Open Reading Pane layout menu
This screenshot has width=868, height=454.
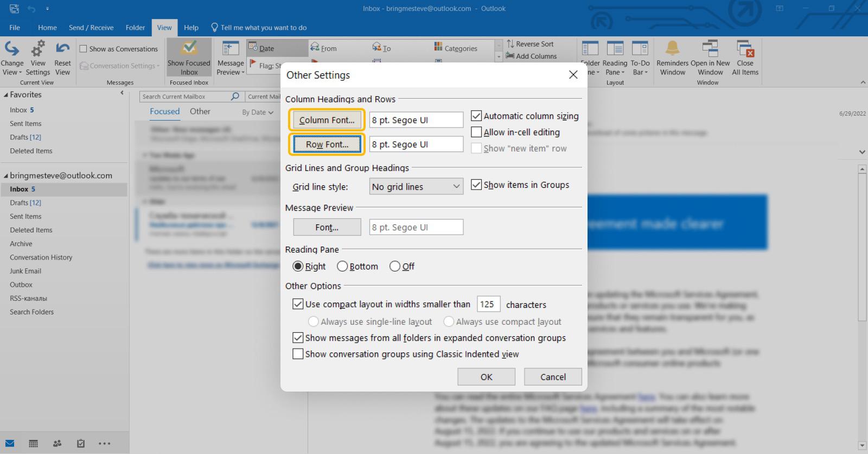pos(615,58)
